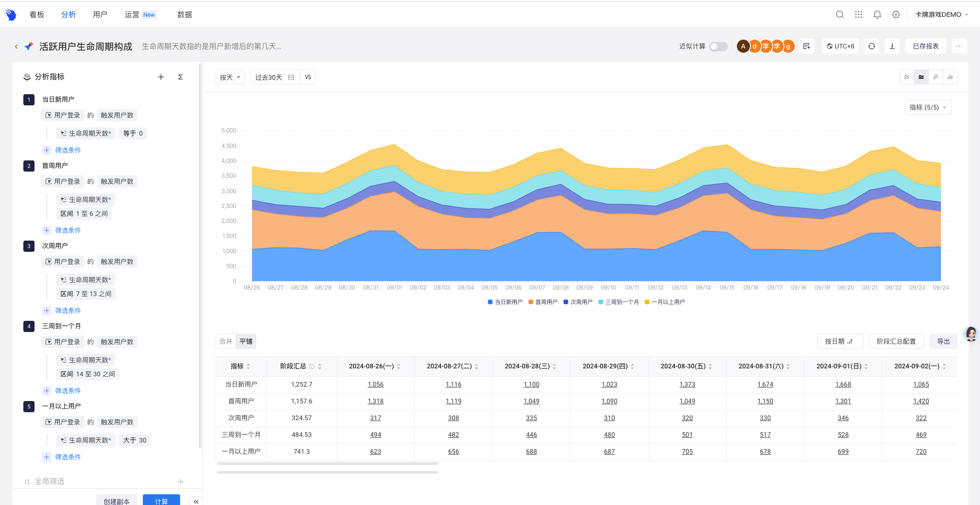Open the more options ellipsis button
980x505 pixels.
(x=959, y=46)
